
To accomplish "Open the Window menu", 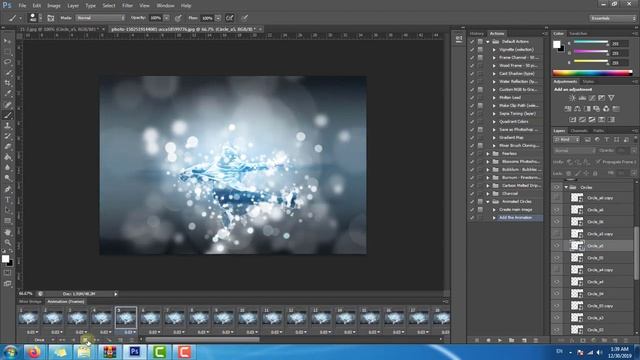I will [x=165, y=6].
